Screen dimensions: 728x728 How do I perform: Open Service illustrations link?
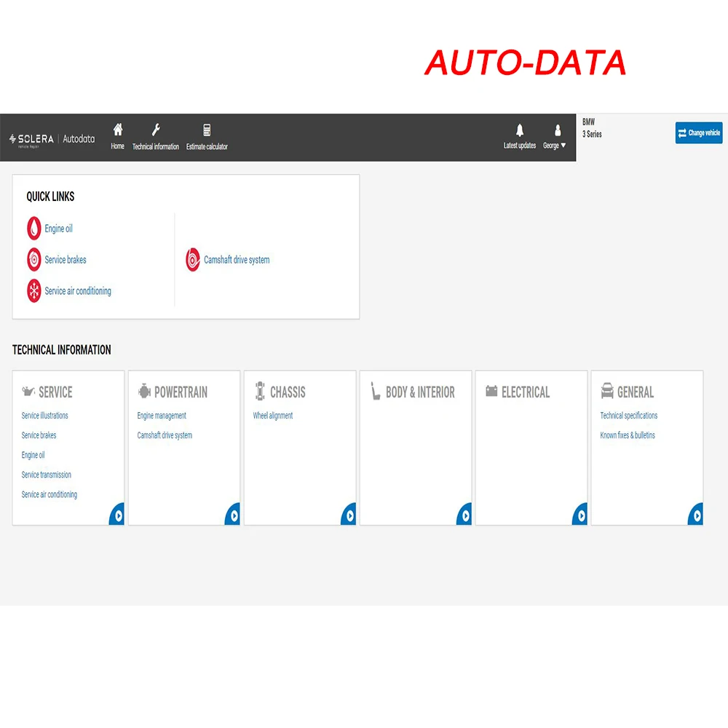pyautogui.click(x=44, y=416)
